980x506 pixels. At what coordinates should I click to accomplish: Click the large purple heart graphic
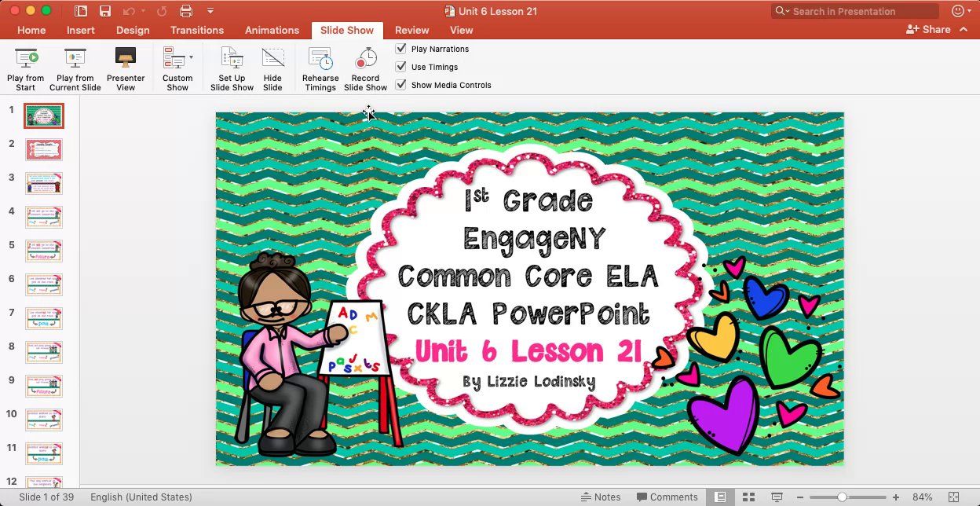pyautogui.click(x=722, y=414)
